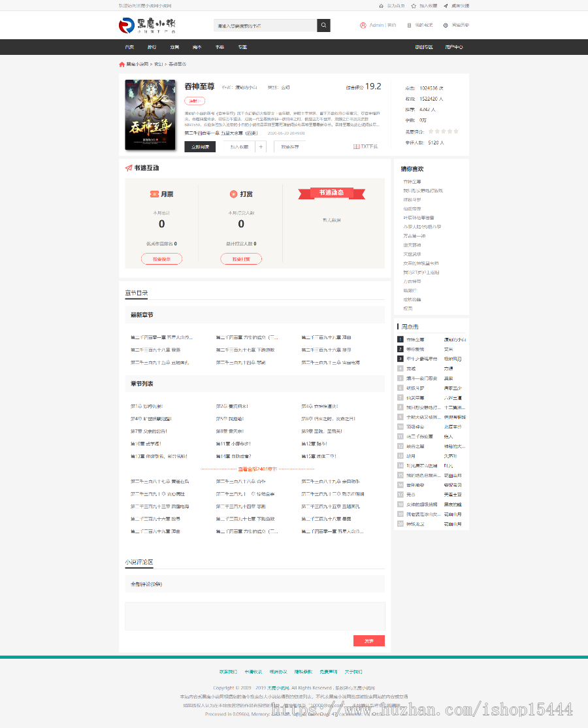
Task: Click the fifth rating star
Action: click(x=456, y=131)
